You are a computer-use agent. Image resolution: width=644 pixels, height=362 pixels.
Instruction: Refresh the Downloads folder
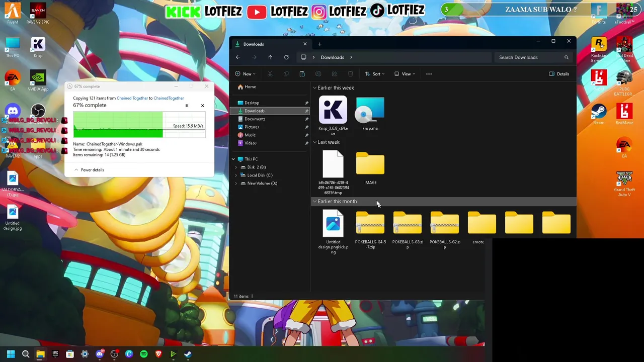pyautogui.click(x=286, y=57)
